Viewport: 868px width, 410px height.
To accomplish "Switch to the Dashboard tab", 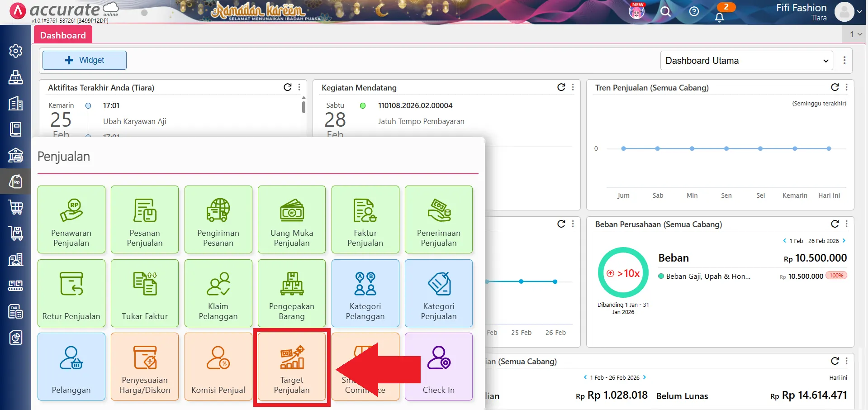I will (x=63, y=35).
